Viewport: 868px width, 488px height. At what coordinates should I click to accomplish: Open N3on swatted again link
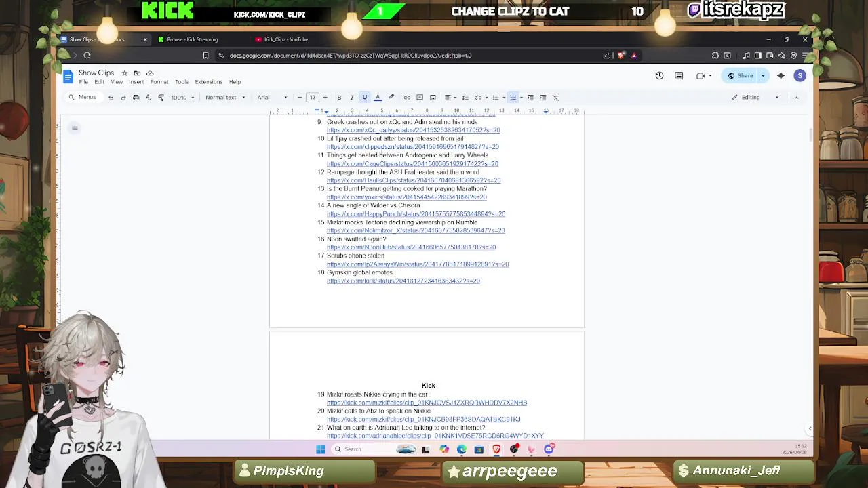(411, 247)
